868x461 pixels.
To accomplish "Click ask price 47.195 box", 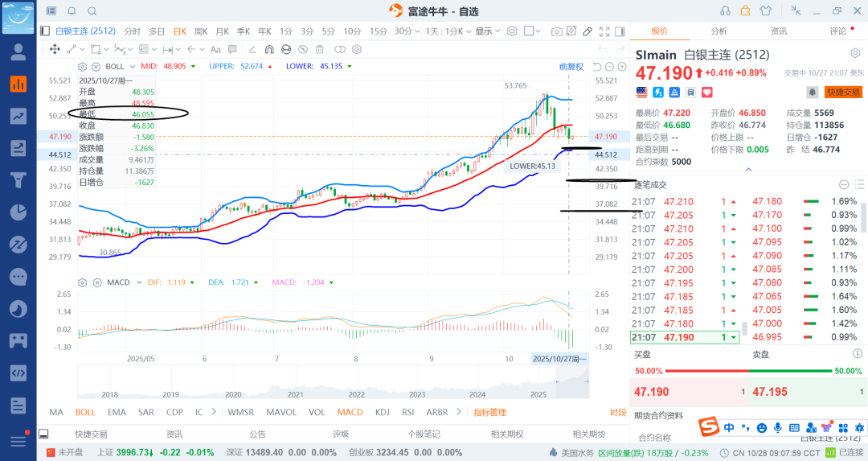I will (x=809, y=392).
